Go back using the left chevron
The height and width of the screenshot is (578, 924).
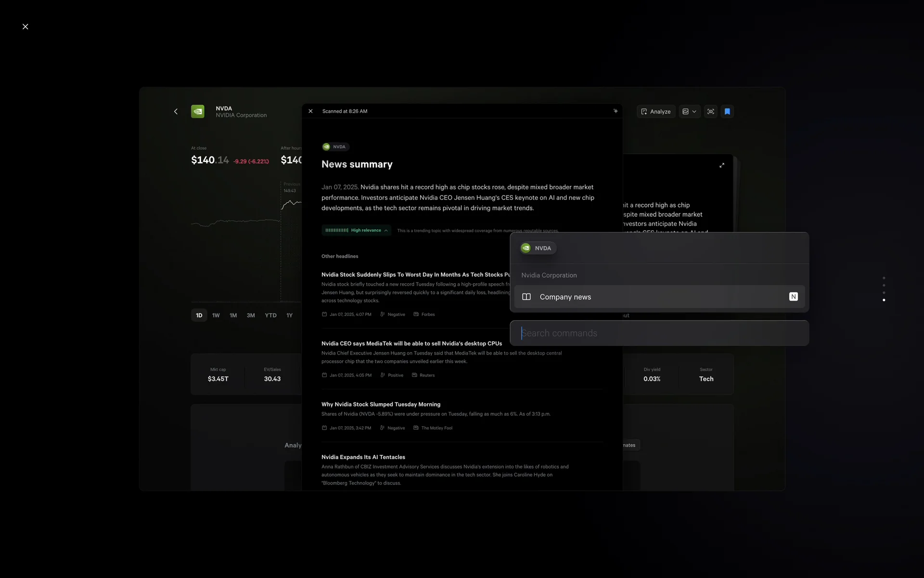coord(176,111)
